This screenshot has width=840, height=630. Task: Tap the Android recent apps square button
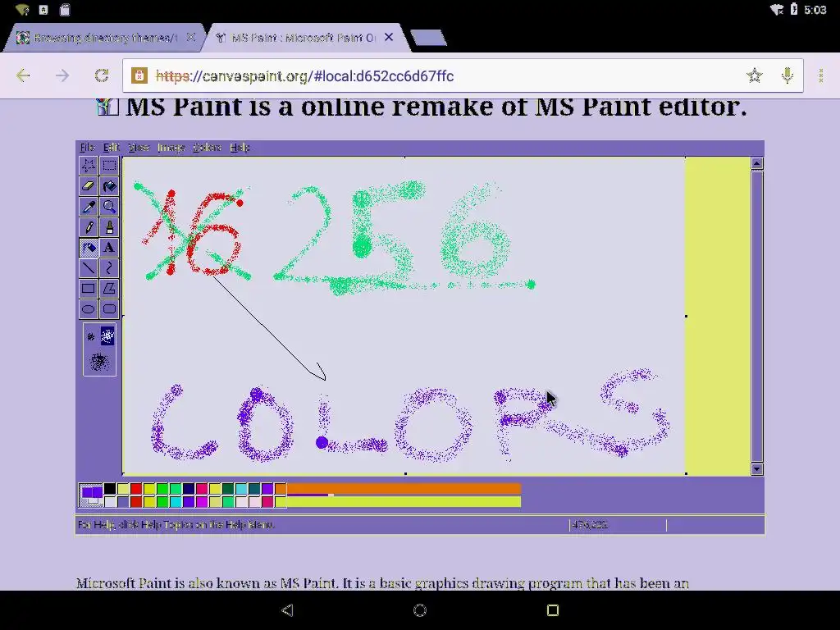point(553,610)
